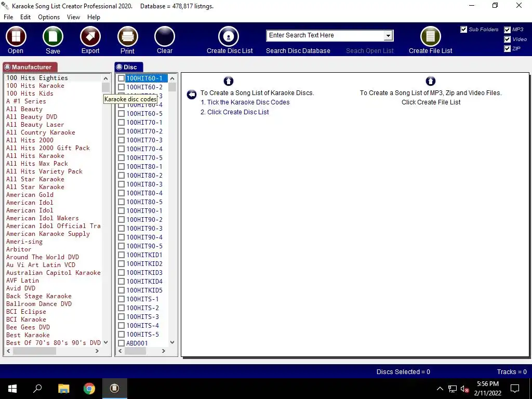Tick the 100HITS-5 disc checkbox

point(121,334)
